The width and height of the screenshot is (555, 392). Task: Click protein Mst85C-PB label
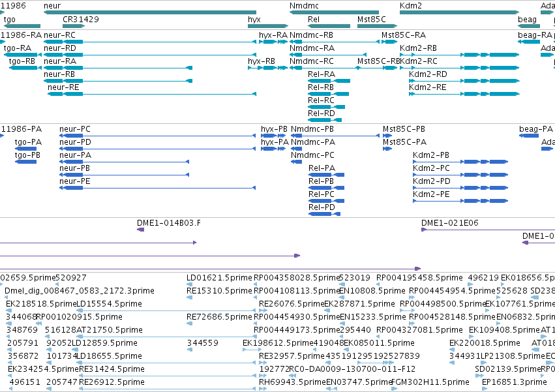tap(404, 129)
